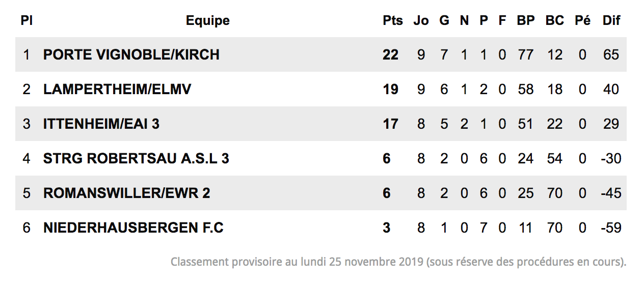Open ITTENHEIM/EAI 3 team entry
Viewport: 644px width, 282px height.
click(x=101, y=124)
